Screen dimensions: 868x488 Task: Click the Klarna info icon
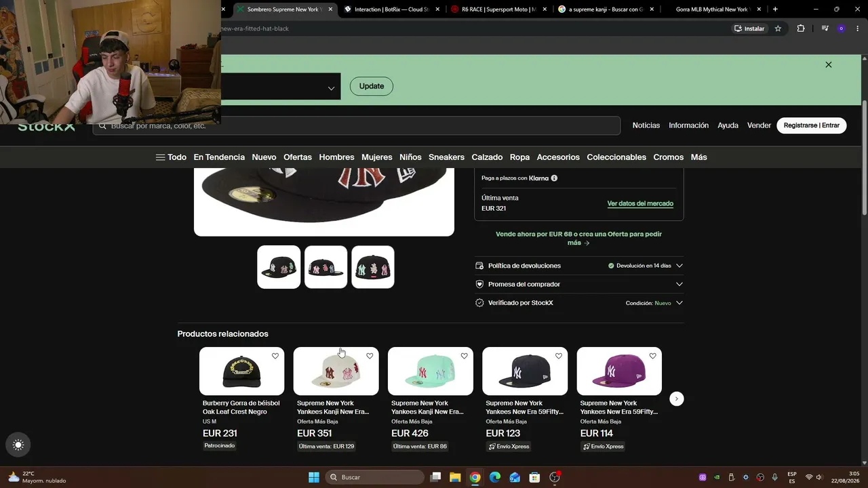554,178
